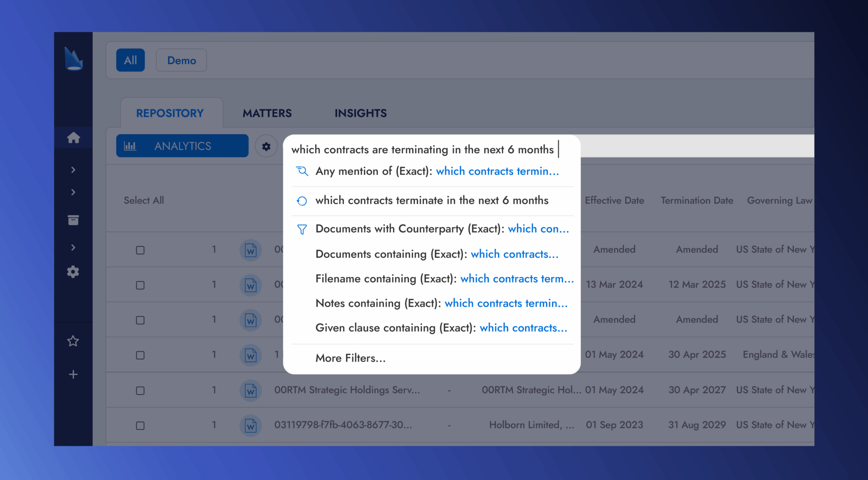Select the suggestion 'which contracts terminate in the next 6 months'
This screenshot has height=480, width=868.
click(432, 200)
